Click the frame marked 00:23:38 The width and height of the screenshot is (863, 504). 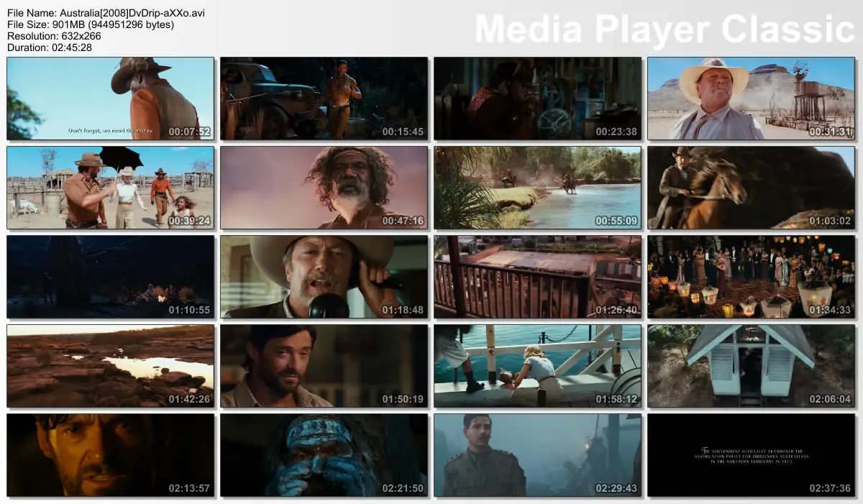(x=537, y=98)
